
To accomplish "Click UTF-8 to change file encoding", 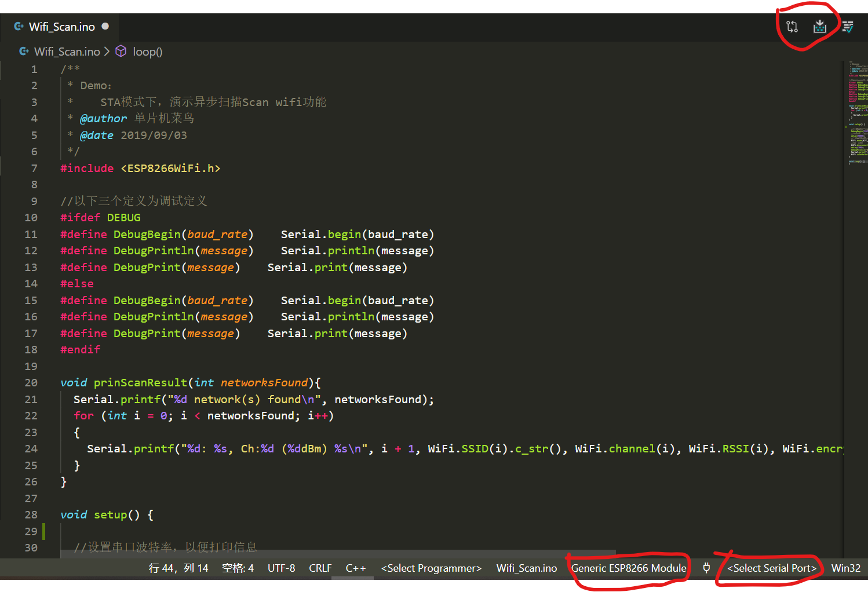I will coord(282,568).
